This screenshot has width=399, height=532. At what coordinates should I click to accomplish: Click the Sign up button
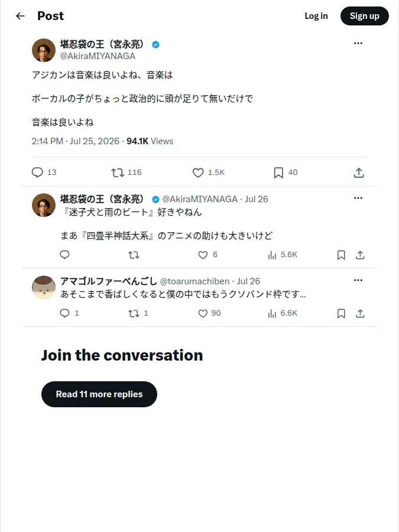click(365, 16)
